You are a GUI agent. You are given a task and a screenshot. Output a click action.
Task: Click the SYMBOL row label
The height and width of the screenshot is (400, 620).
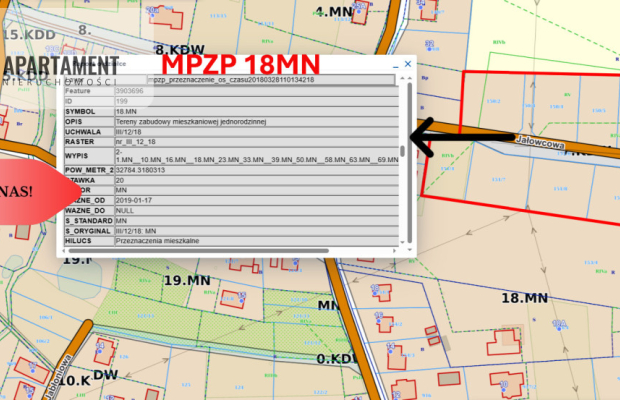coord(80,112)
